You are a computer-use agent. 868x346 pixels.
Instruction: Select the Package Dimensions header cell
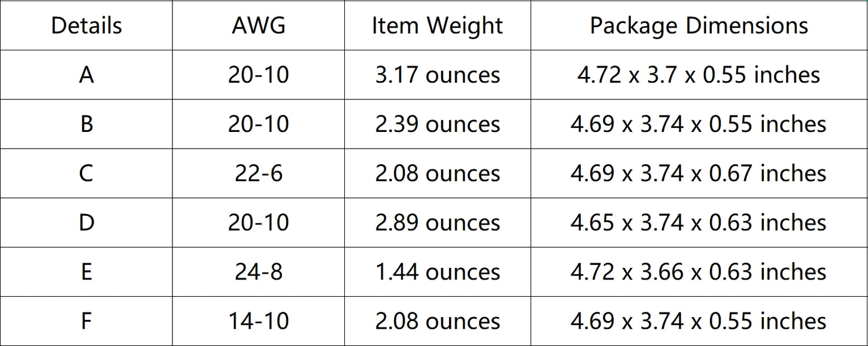(x=698, y=26)
